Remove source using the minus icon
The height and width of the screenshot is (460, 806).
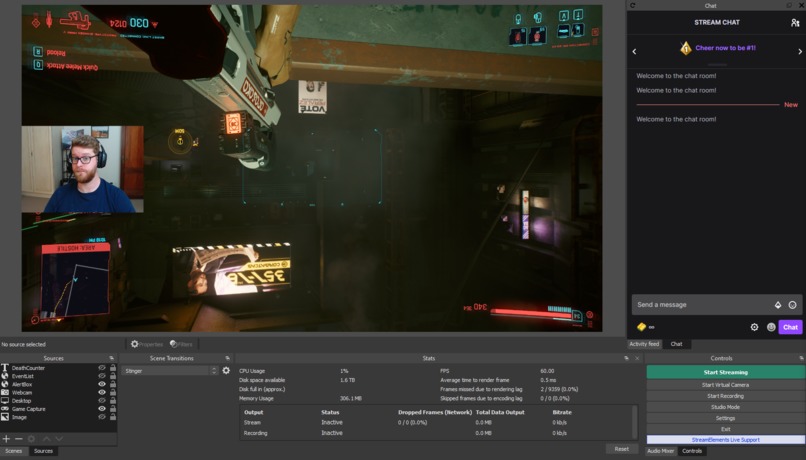19,438
